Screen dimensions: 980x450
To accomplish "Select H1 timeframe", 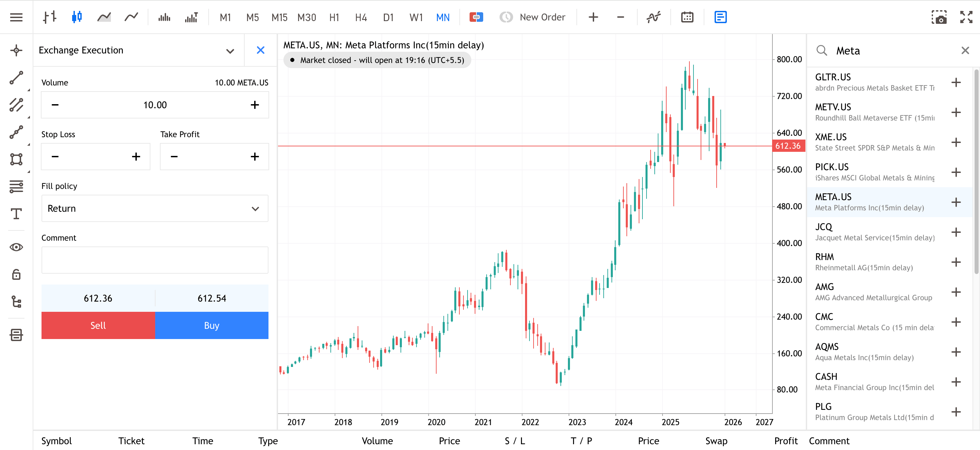I will [334, 17].
